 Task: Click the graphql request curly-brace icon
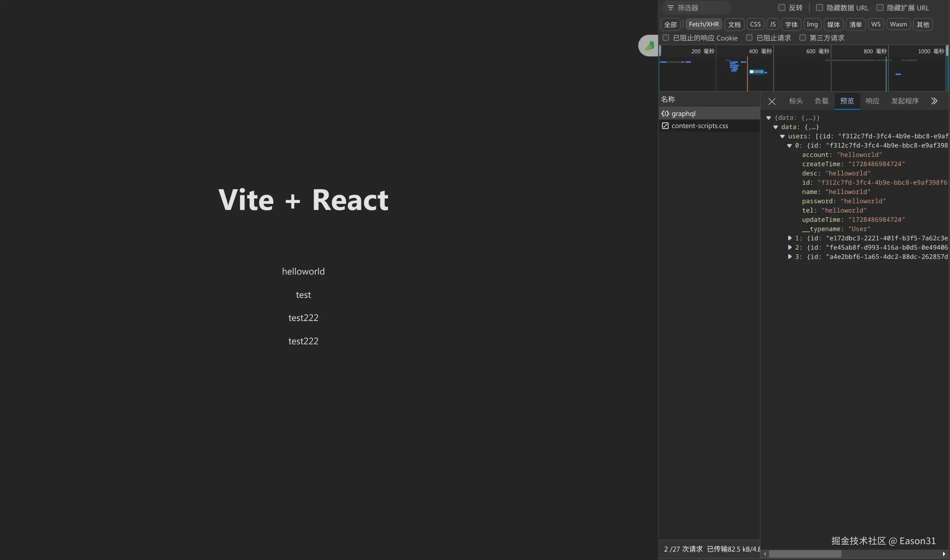pyautogui.click(x=665, y=113)
